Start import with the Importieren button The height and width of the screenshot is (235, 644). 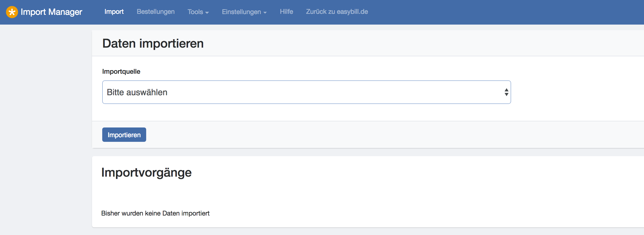coord(124,135)
